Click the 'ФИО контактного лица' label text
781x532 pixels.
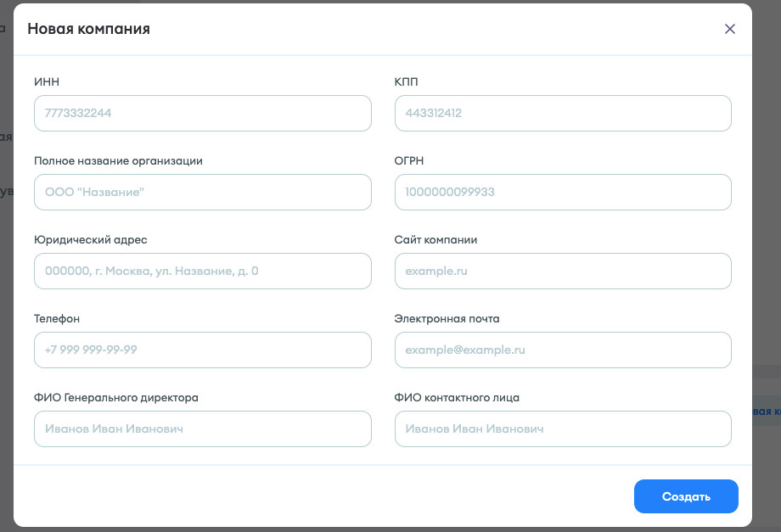pos(457,397)
